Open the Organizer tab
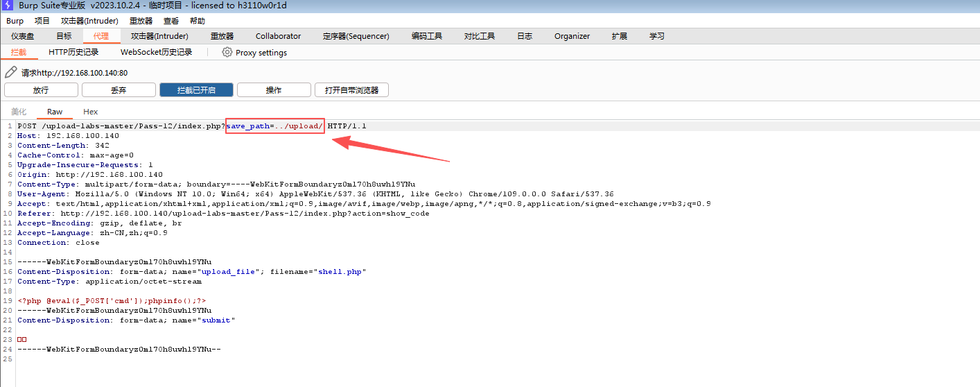 pyautogui.click(x=572, y=36)
